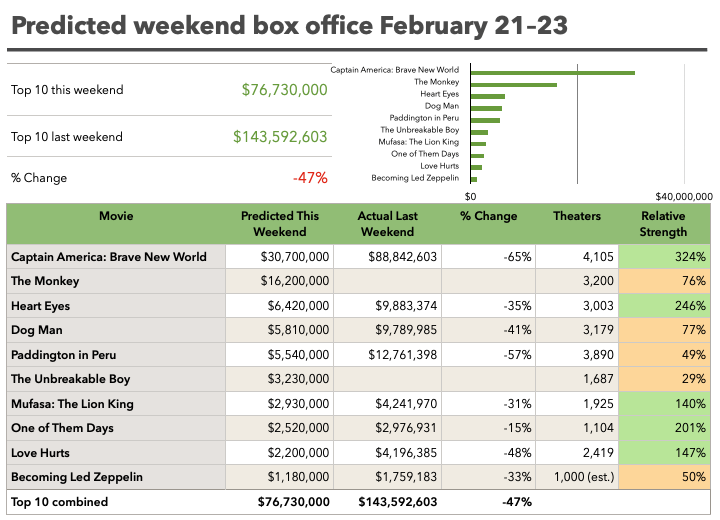Click the bold -47% total cell

point(517,502)
